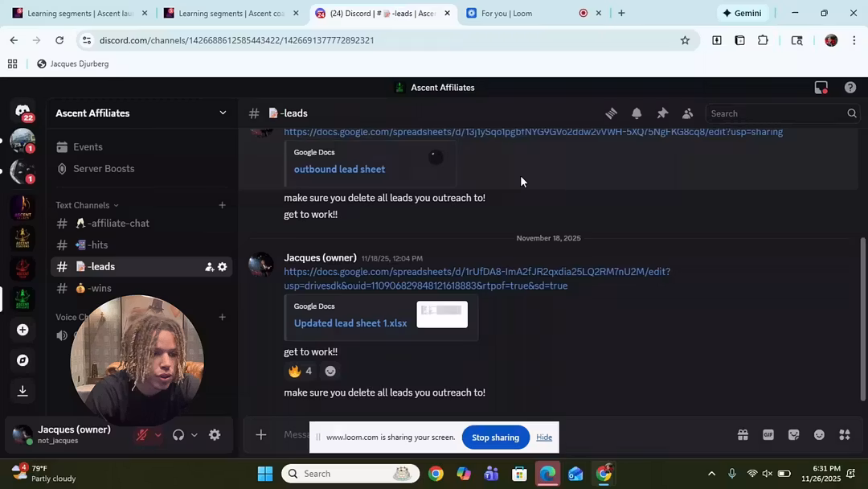Open user settings gear next to headphones
This screenshot has width=868, height=489.
click(215, 435)
